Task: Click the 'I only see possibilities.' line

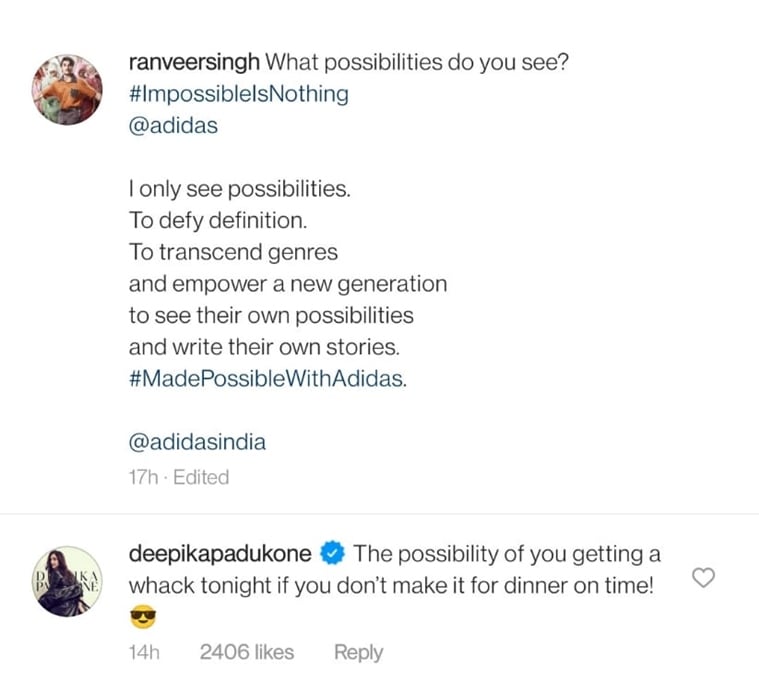Action: (x=239, y=189)
